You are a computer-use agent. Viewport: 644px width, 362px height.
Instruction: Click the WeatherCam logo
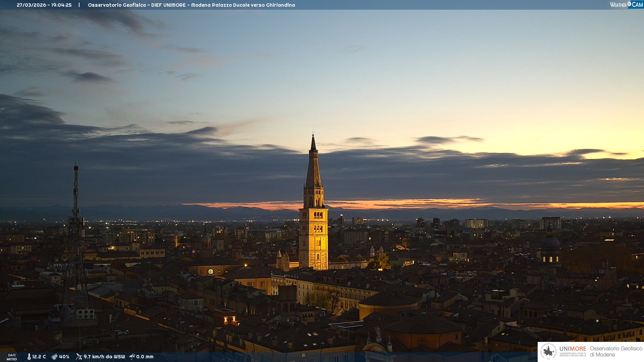[x=626, y=5]
